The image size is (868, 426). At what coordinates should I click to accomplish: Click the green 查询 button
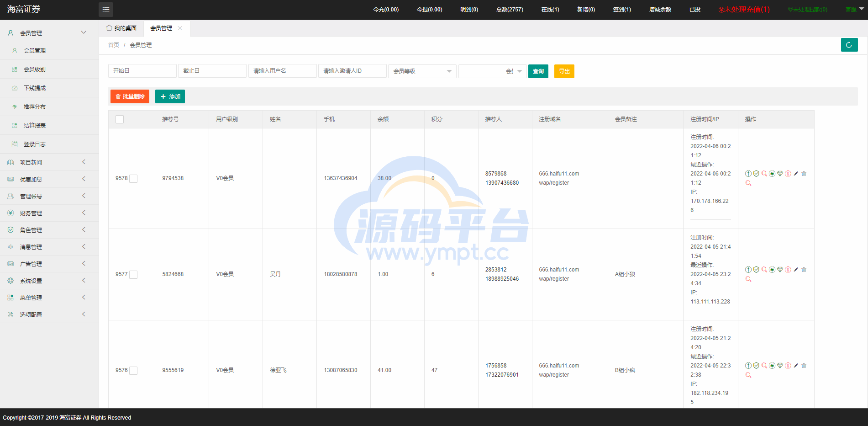[538, 71]
